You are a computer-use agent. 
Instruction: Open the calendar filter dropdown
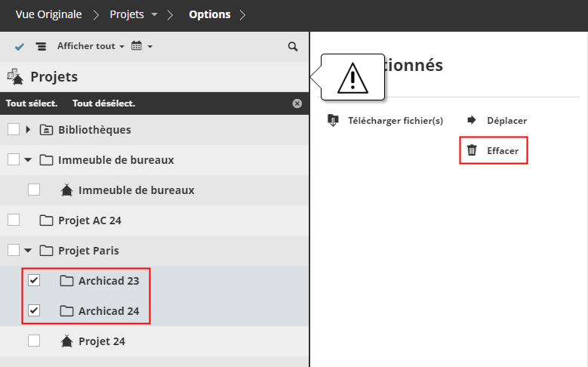click(142, 47)
